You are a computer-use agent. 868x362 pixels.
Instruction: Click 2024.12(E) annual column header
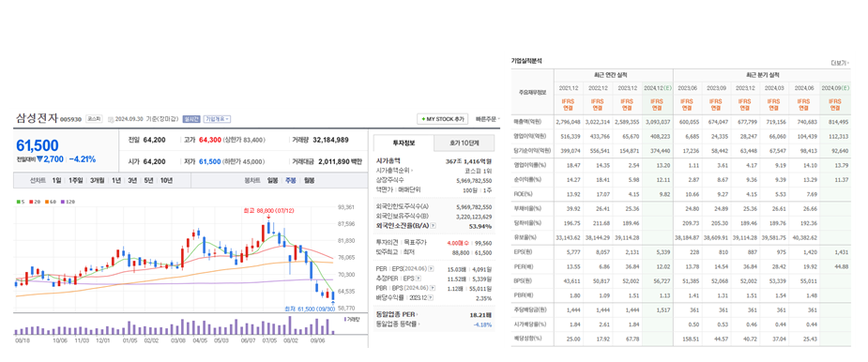coord(658,87)
